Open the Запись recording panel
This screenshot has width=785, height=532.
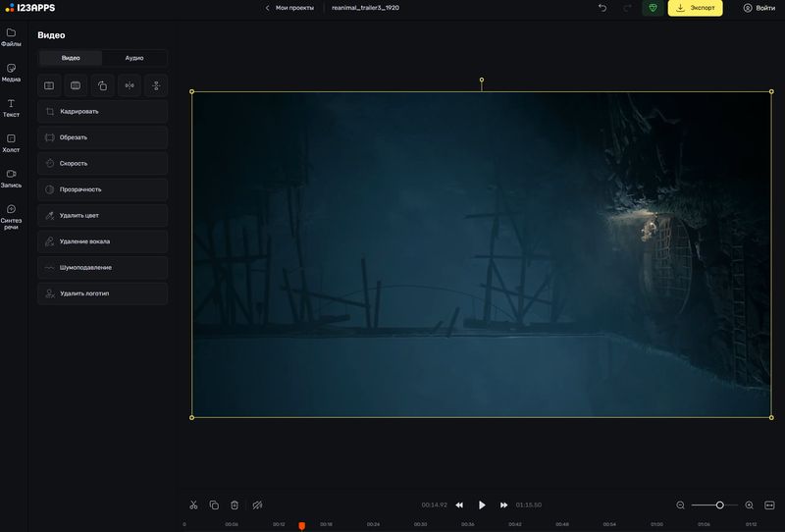pyautogui.click(x=11, y=178)
